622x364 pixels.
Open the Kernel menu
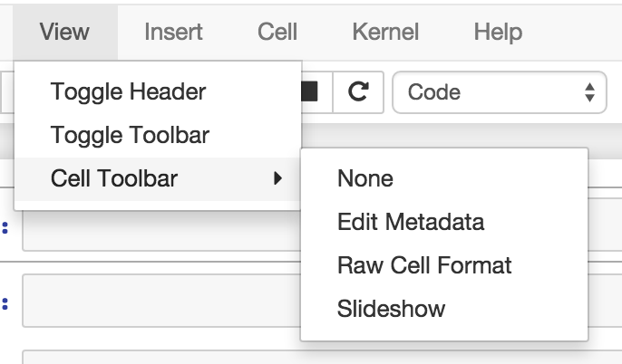point(384,33)
